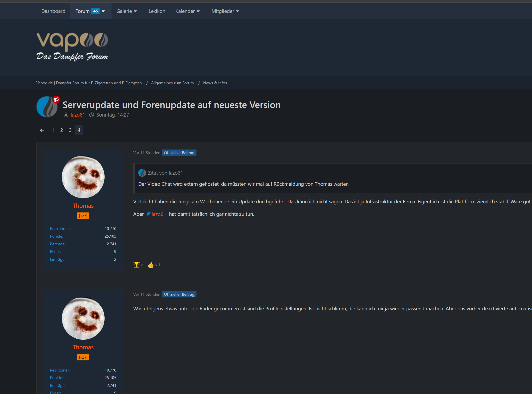Click the vapoo Das Dampfer Forum logo
The height and width of the screenshot is (394, 532).
coord(72,47)
